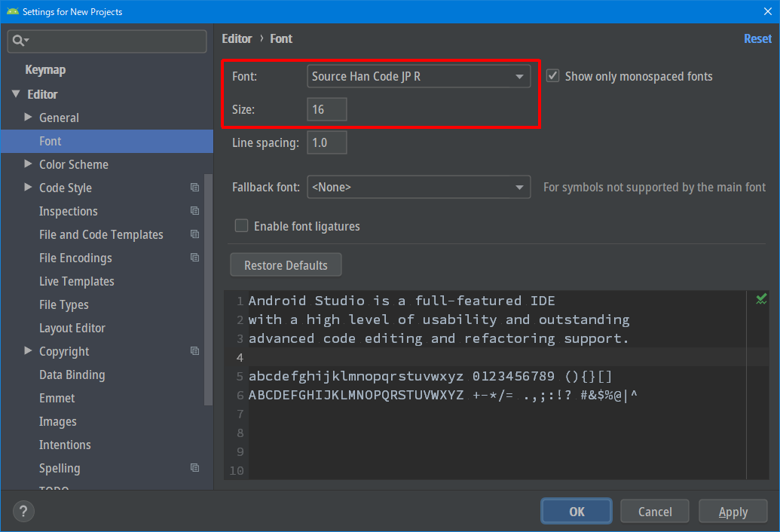The height and width of the screenshot is (532, 780).
Task: Open Data Binding settings
Action: [x=72, y=375]
